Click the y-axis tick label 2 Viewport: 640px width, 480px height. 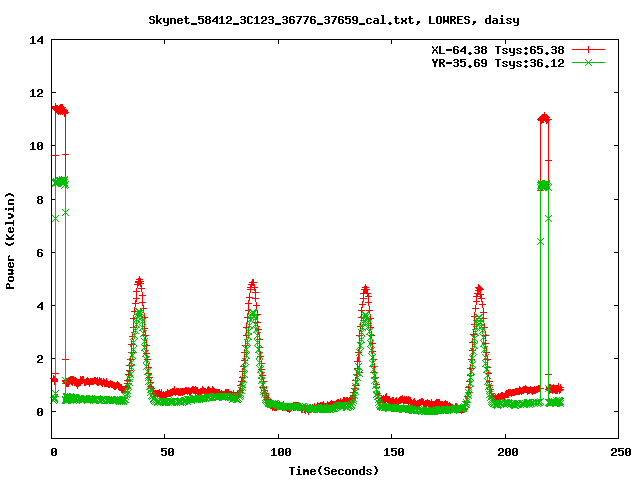40,359
